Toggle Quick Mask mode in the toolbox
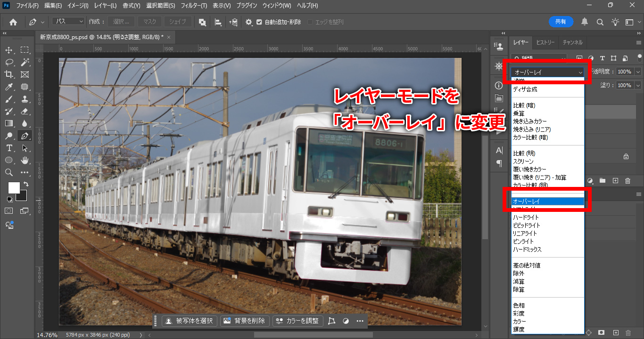Screen dimensions: 644x339 pos(9,211)
